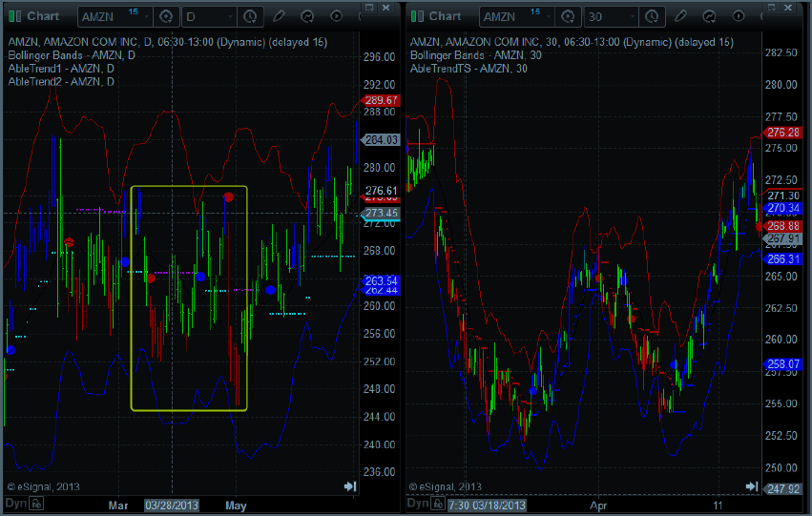The height and width of the screenshot is (516, 812).
Task: Click the red 268.88 price marker
Action: pyautogui.click(x=783, y=226)
